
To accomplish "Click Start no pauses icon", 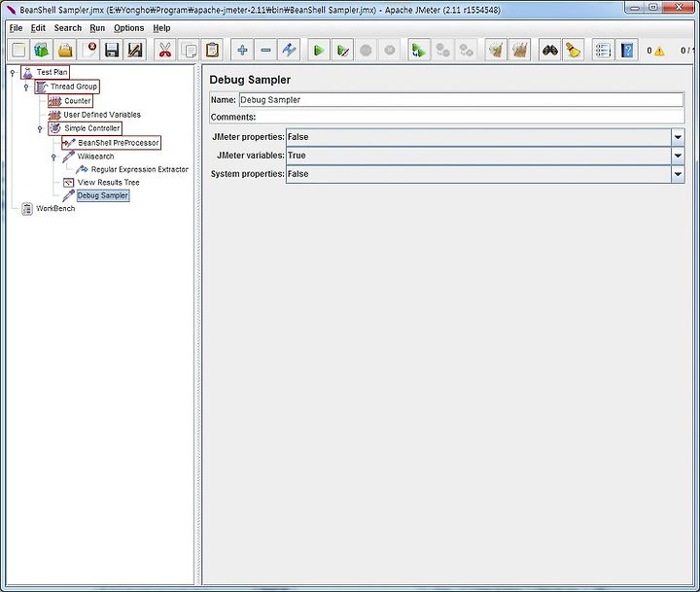I will coord(343,50).
